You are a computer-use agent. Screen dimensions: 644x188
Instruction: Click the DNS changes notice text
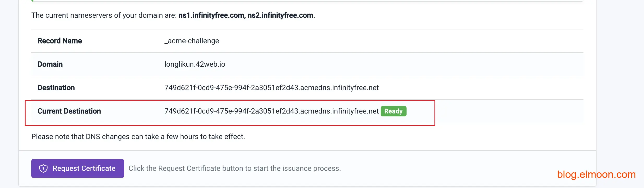coord(138,137)
